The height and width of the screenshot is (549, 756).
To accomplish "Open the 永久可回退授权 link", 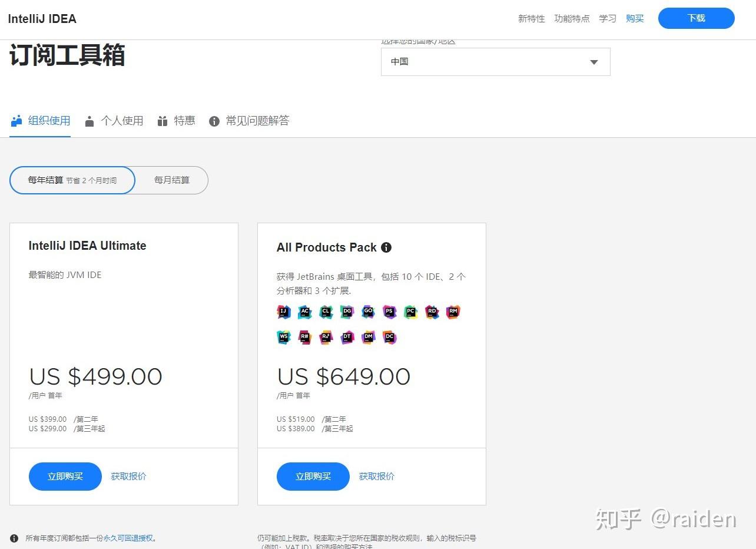I will [128, 538].
